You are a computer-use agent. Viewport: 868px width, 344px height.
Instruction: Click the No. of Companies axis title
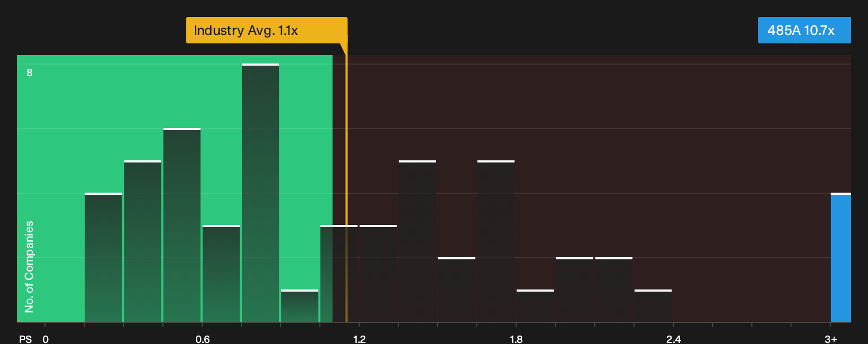pyautogui.click(x=29, y=267)
